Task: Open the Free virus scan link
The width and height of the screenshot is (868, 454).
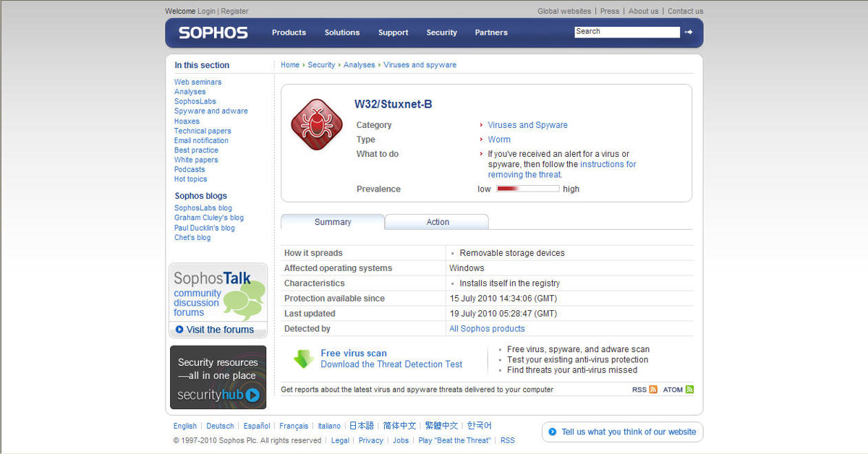Action: tap(354, 354)
